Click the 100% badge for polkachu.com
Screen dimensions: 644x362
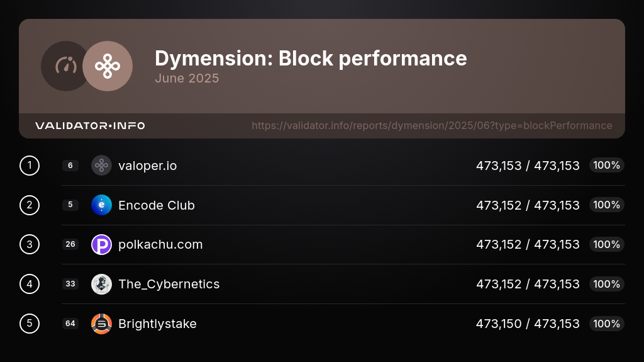point(606,244)
